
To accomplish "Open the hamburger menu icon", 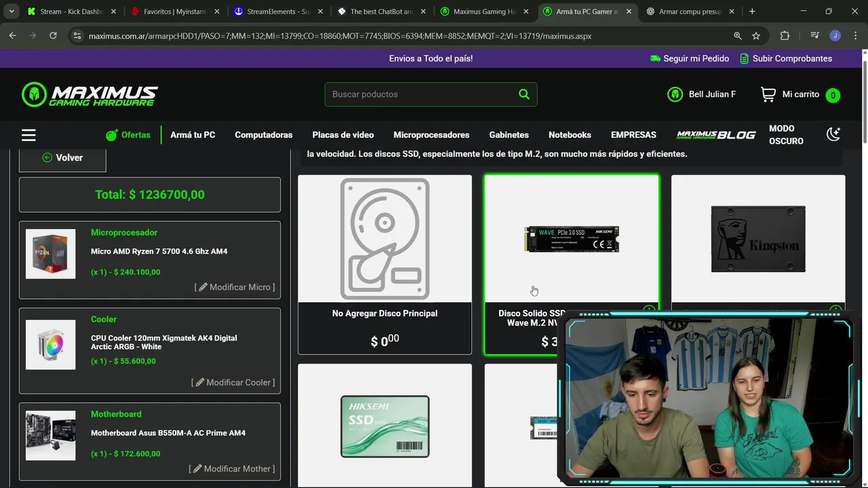I will (x=28, y=135).
